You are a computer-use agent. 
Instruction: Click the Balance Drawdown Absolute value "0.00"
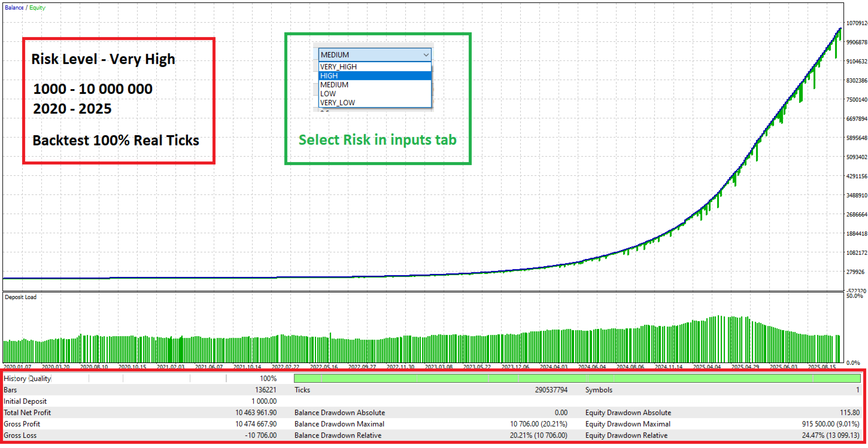point(560,413)
